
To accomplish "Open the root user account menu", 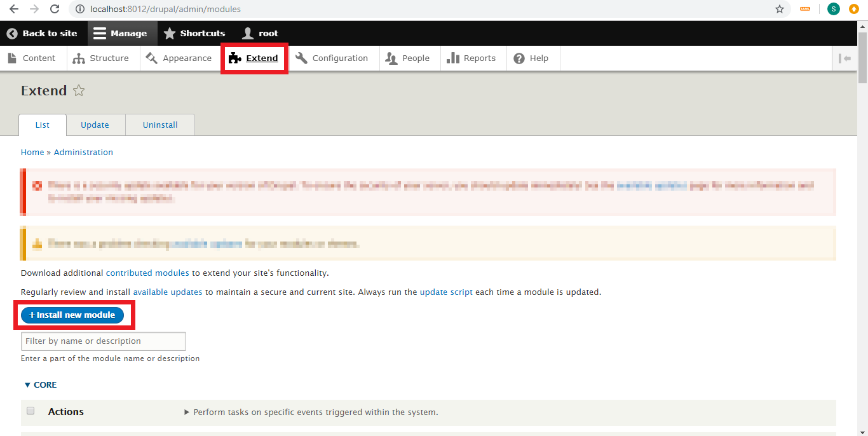I will [x=259, y=33].
